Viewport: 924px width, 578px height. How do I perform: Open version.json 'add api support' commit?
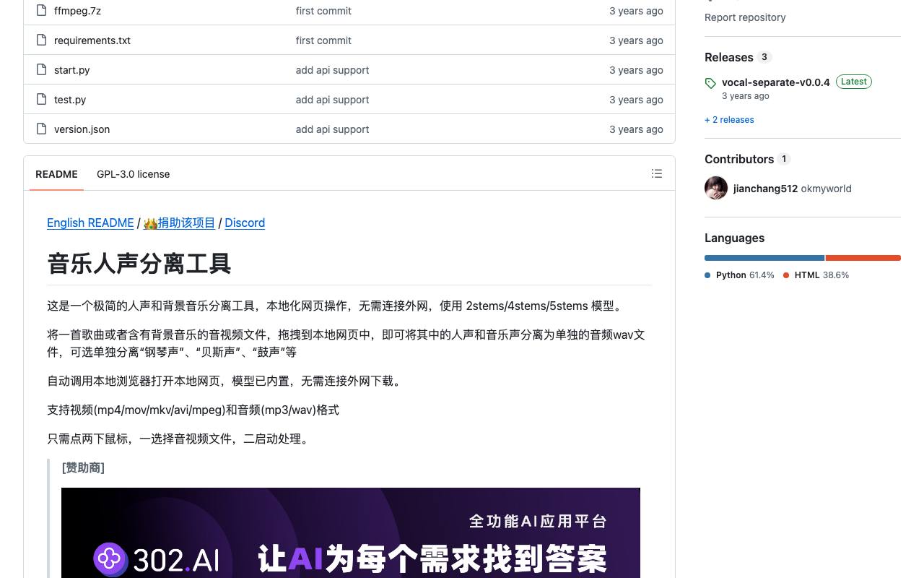(332, 129)
